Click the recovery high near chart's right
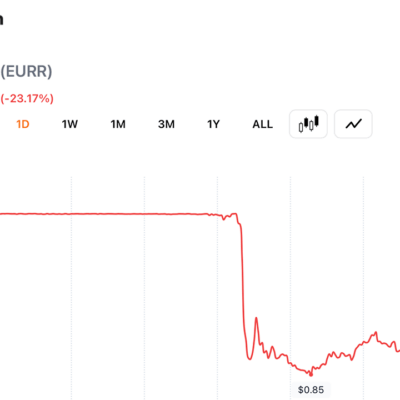 tap(376, 332)
